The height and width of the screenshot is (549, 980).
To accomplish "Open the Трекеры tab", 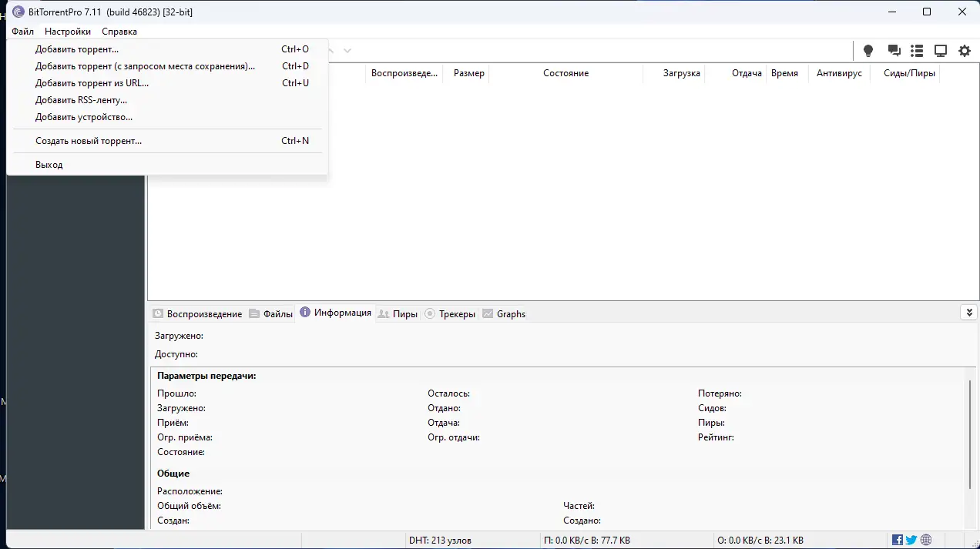I will pyautogui.click(x=450, y=313).
